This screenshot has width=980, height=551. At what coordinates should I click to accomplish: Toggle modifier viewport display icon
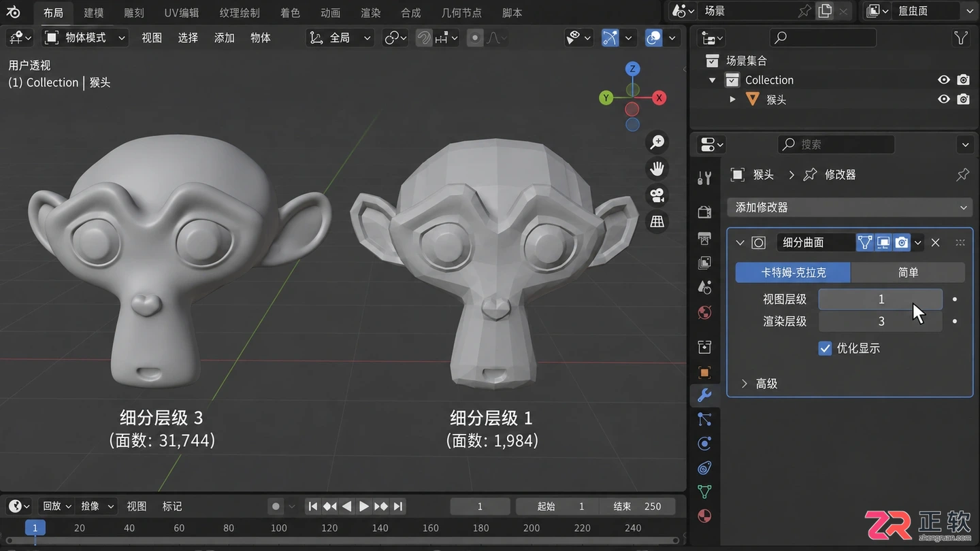tap(883, 242)
